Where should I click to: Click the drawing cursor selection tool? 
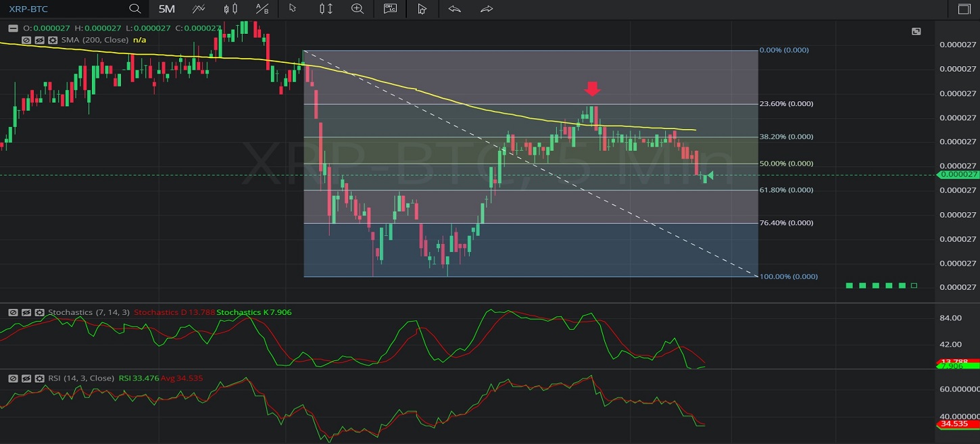422,9
